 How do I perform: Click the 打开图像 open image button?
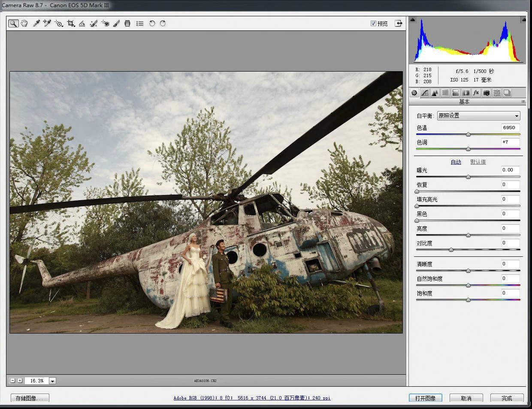pos(426,398)
